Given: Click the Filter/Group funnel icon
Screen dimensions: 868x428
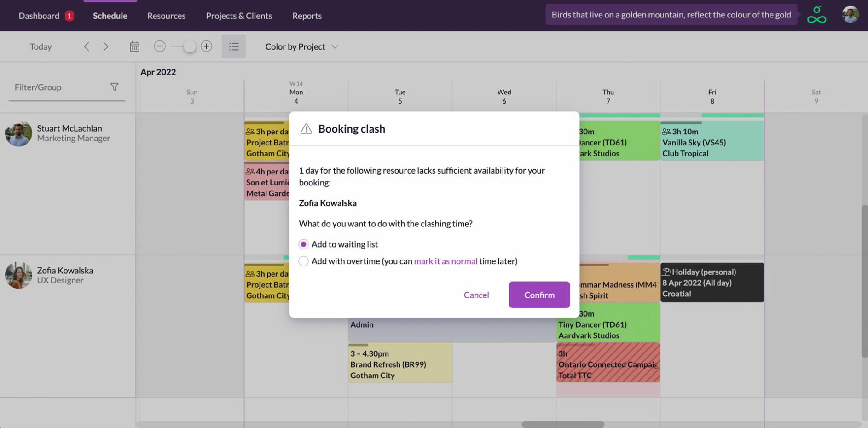Looking at the screenshot, I should 115,87.
